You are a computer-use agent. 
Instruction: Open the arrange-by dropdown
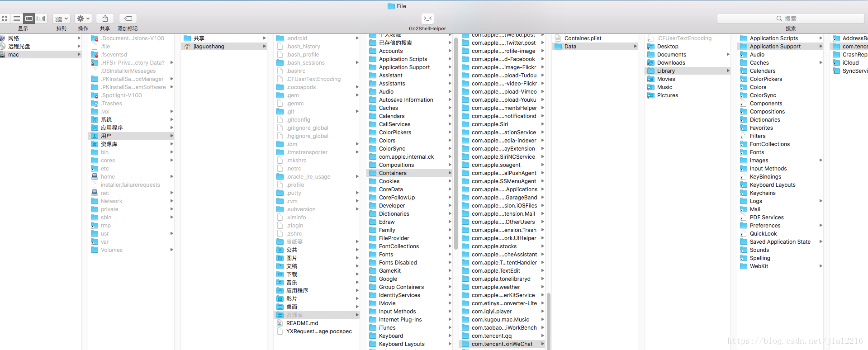pos(61,19)
